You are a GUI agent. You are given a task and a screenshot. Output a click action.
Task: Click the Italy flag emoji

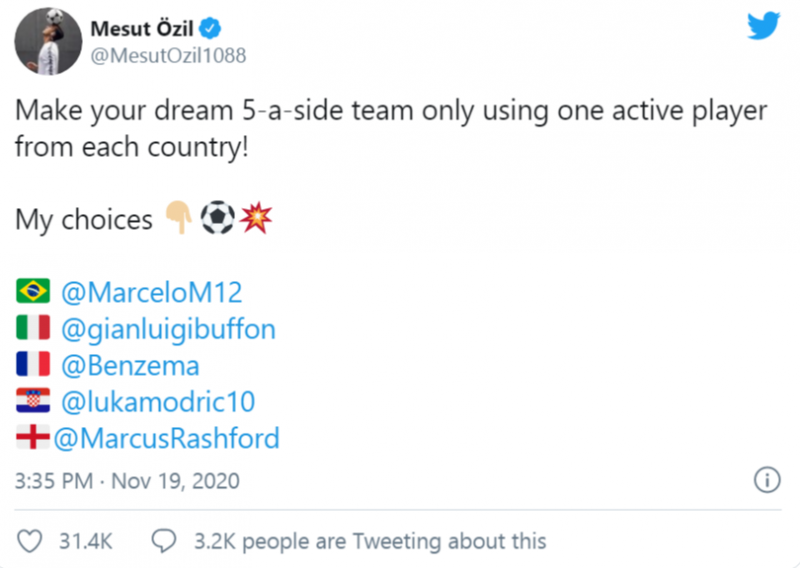33,329
